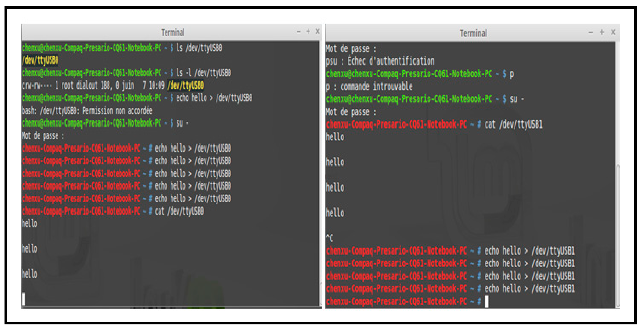Maximize the right Terminal window
The width and height of the screenshot is (644, 332).
[602, 32]
